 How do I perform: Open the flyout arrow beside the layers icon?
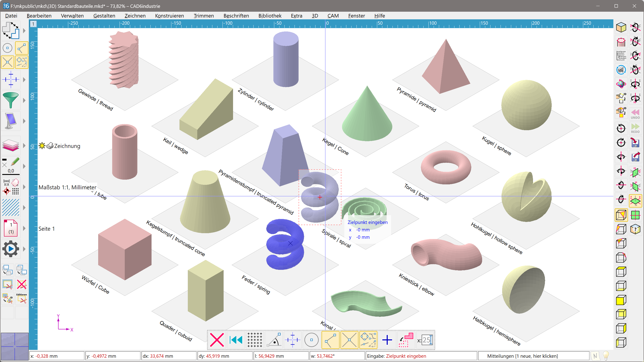pyautogui.click(x=24, y=145)
